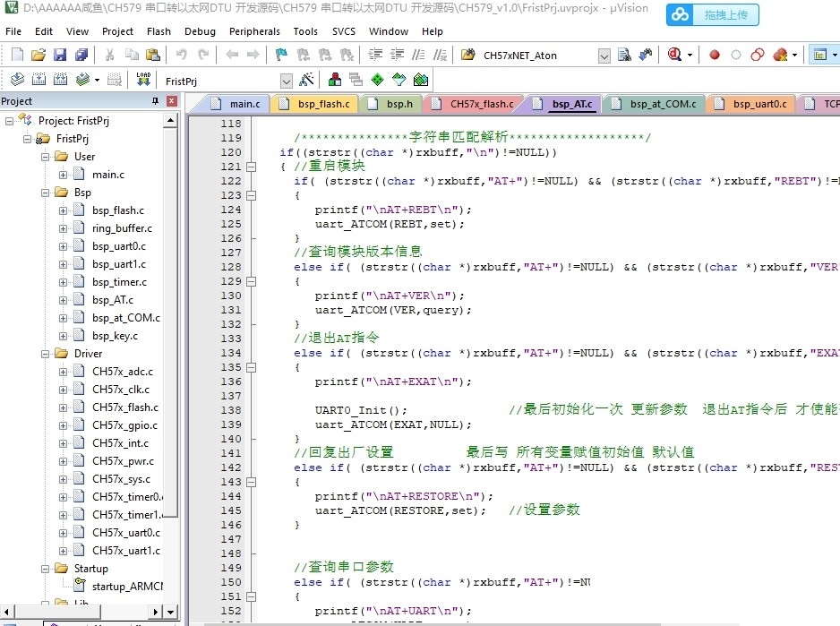The height and width of the screenshot is (626, 840).
Task: Toggle the fold marker at line 135
Action: (253, 367)
